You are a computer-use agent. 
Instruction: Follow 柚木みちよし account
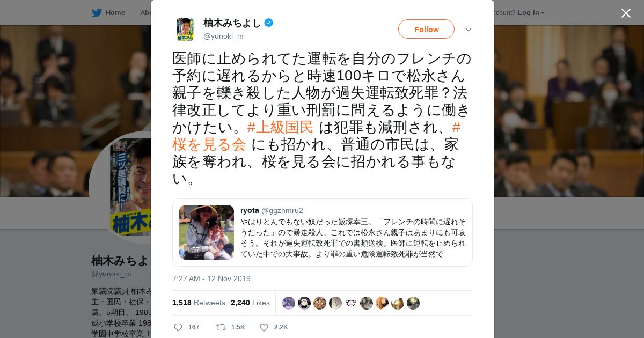click(426, 29)
